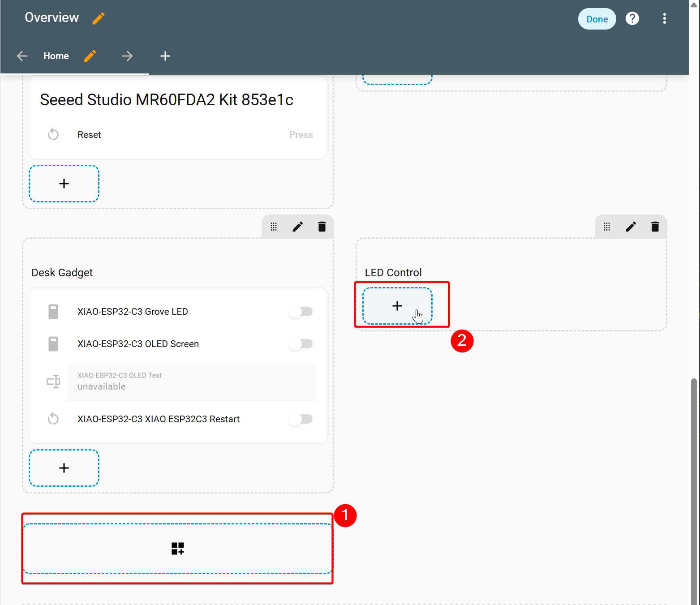Click the edit pencil for Desk Gadget section
The height and width of the screenshot is (605, 700).
297,227
